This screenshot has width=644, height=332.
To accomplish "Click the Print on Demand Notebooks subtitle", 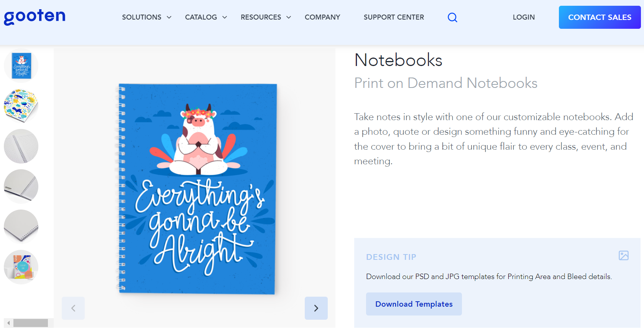I will [446, 83].
